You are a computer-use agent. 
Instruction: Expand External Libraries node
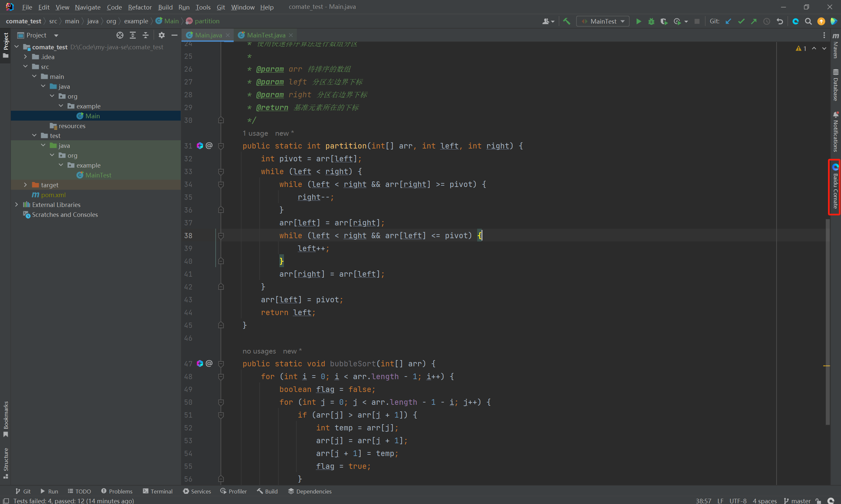[17, 205]
